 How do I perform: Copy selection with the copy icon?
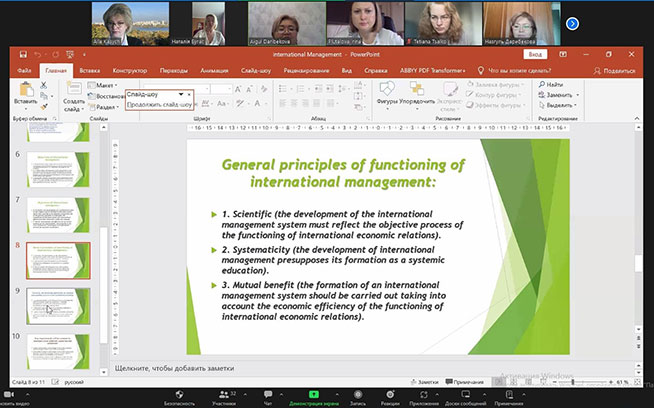tap(43, 96)
